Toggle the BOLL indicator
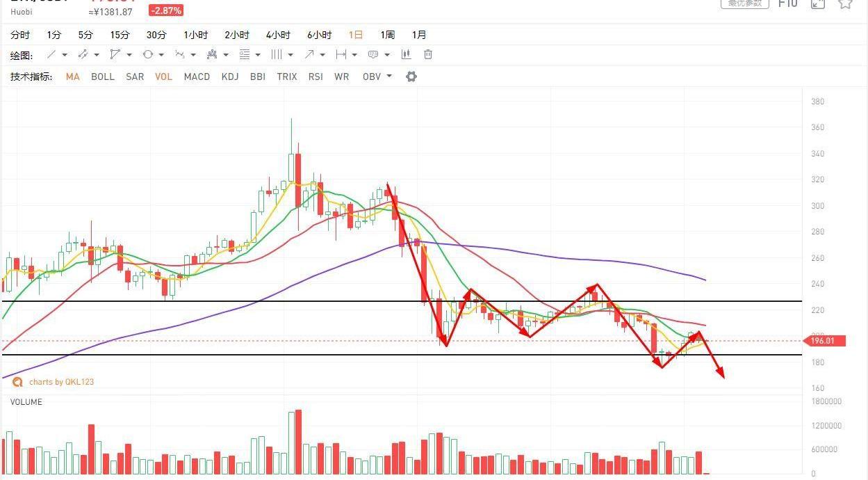The height and width of the screenshot is (480, 868). click(103, 77)
